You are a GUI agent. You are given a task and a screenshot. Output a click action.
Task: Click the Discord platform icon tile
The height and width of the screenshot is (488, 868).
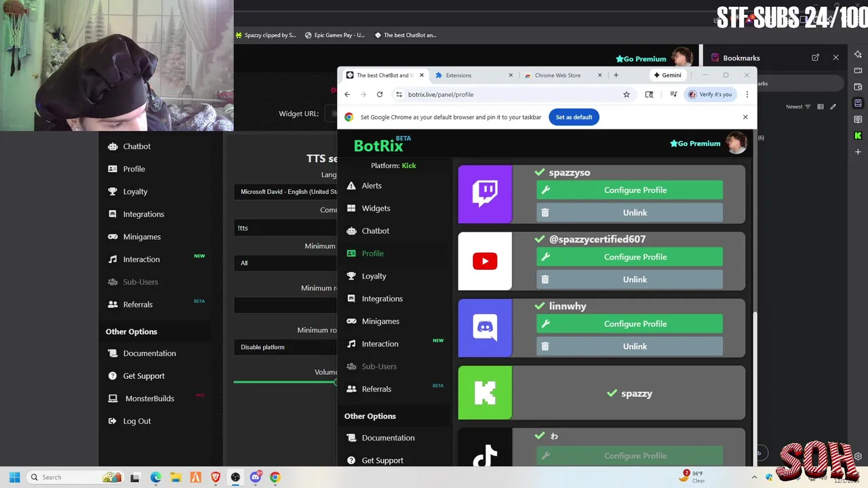coord(485,328)
